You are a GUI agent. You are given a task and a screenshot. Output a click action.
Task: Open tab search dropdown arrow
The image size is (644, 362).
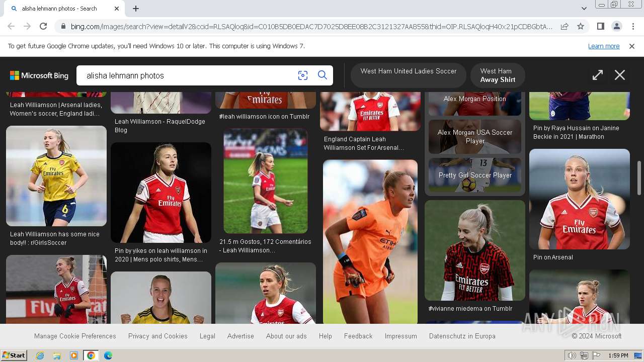point(584,9)
